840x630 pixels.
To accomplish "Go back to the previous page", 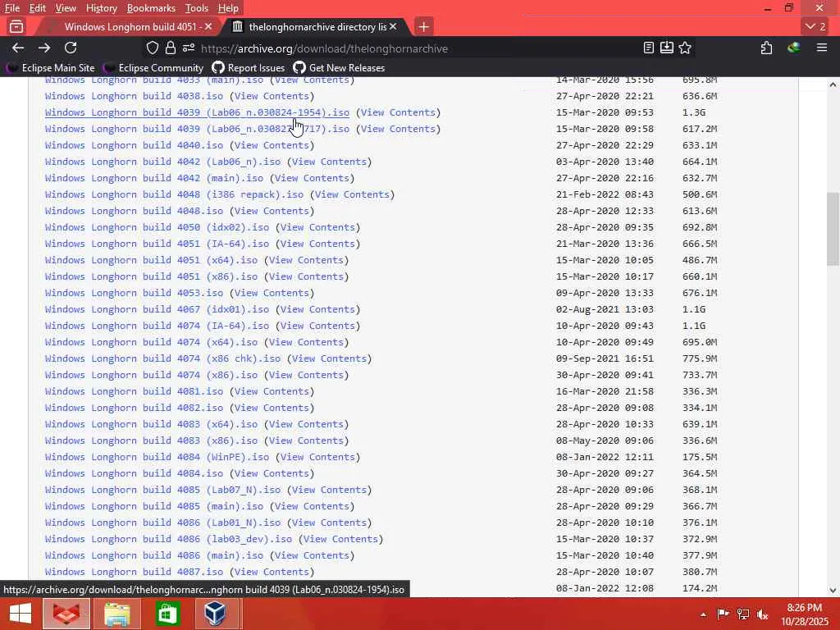I will click(18, 48).
